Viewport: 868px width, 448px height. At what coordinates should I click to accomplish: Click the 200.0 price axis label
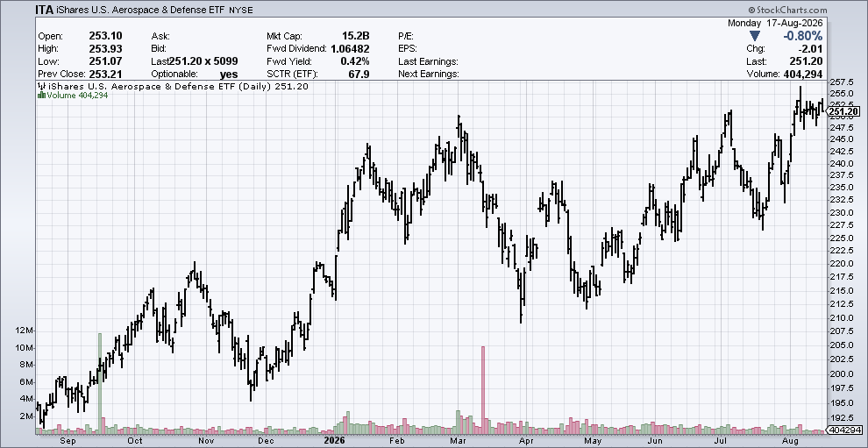[841, 373]
